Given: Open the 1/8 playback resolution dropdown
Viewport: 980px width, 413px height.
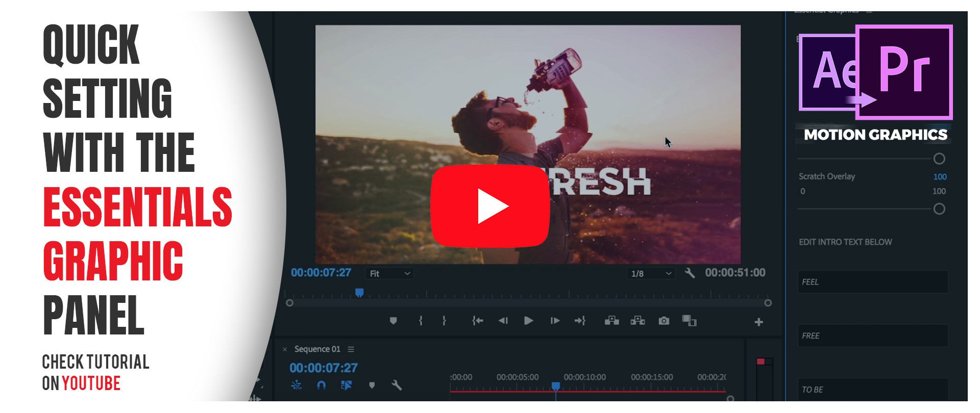Looking at the screenshot, I should (651, 273).
